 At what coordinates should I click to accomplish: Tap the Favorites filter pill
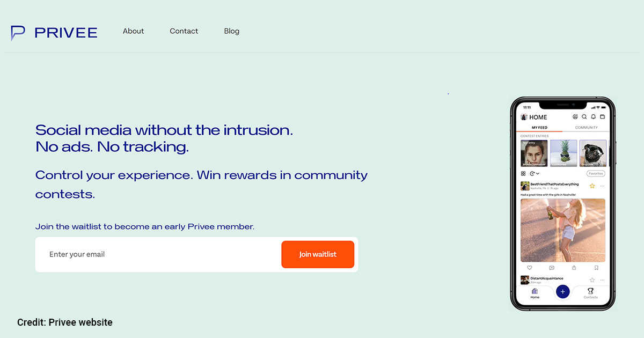(x=596, y=174)
